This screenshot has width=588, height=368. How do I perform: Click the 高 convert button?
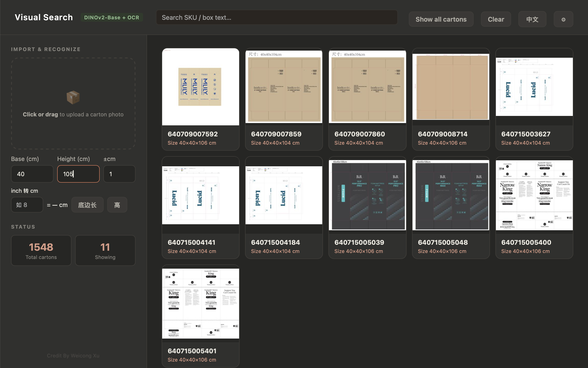117,205
